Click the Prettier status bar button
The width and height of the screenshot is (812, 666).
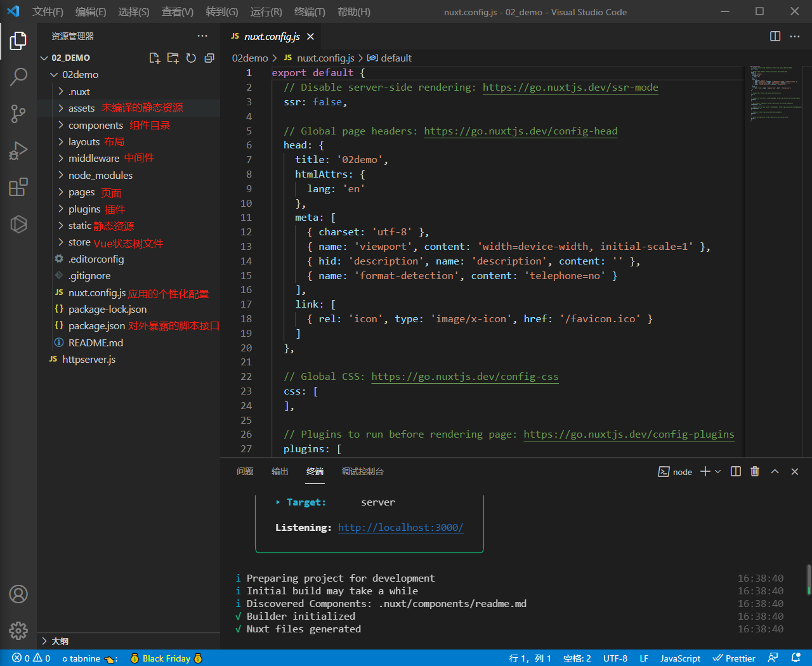733,658
